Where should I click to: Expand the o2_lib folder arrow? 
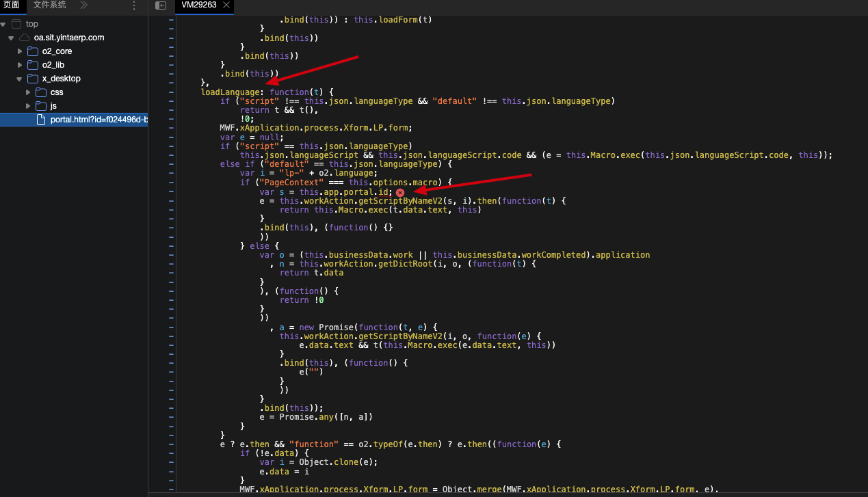20,65
